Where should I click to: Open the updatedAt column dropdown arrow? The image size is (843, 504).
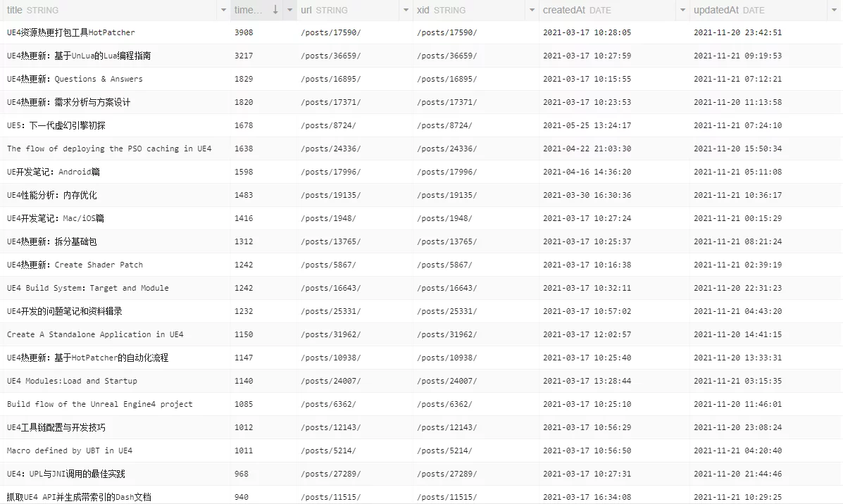(834, 11)
